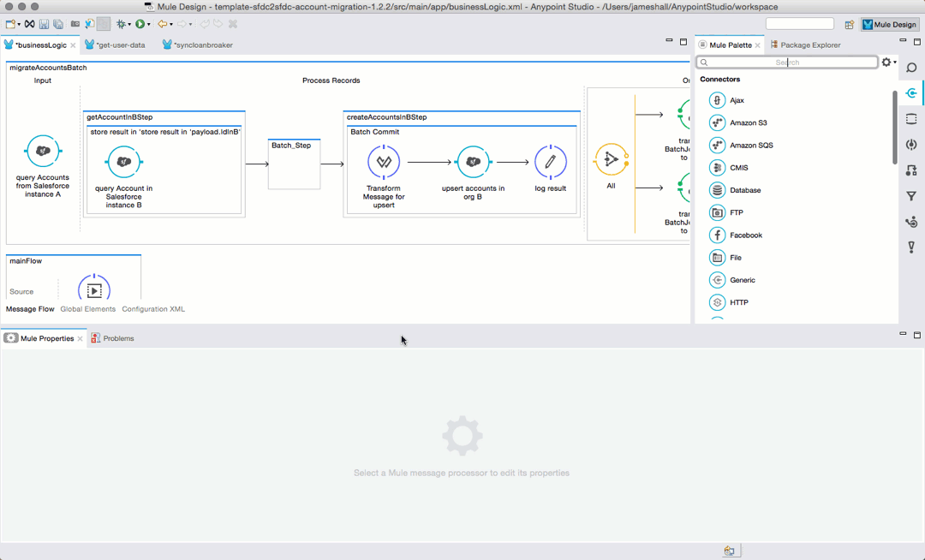Screen dimensions: 925x560
Task: Open the palette settings gear dropdown
Action: pos(889,62)
